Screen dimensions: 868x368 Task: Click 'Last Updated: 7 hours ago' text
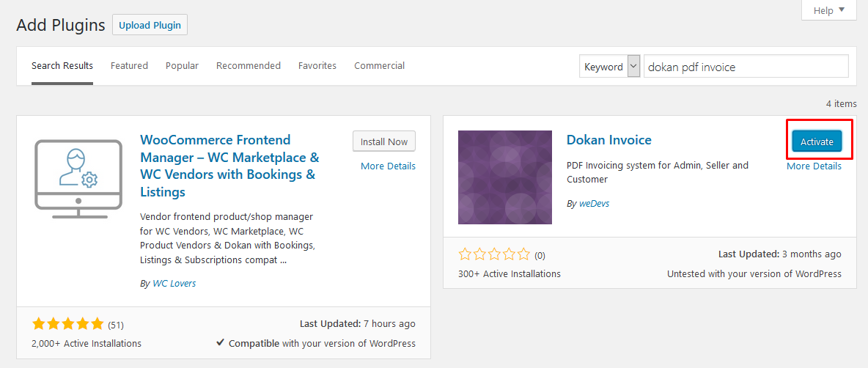358,324
